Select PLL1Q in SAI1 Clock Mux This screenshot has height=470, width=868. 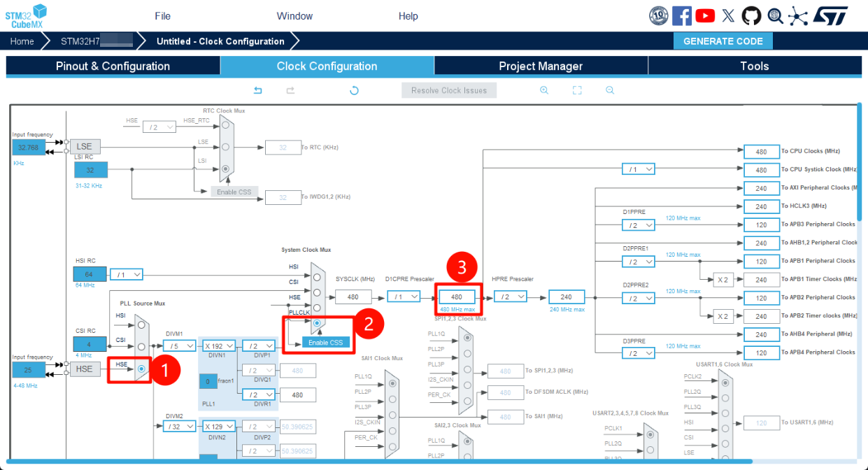392,383
